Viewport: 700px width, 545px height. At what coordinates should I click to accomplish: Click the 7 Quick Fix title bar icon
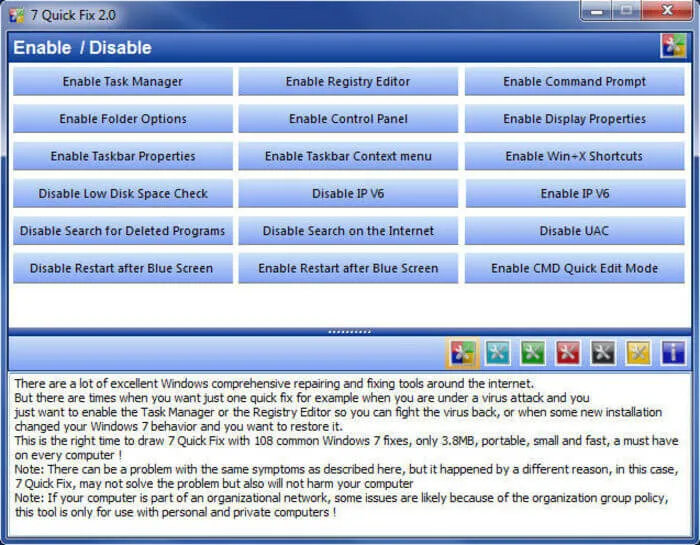(x=16, y=13)
